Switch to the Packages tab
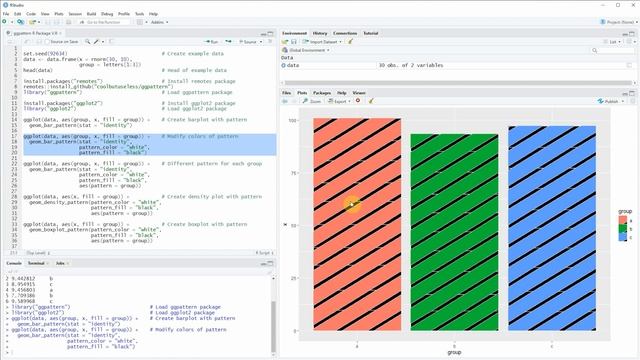Viewport: 640px width, 360px height. point(322,93)
